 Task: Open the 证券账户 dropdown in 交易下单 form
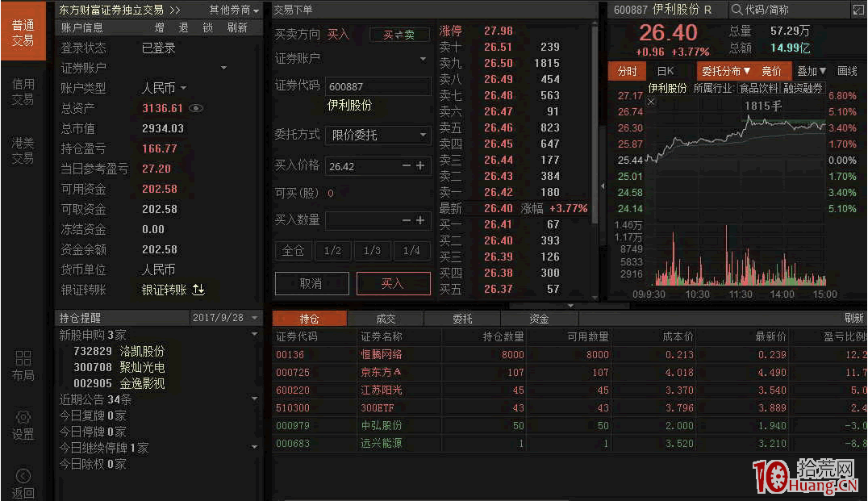423,59
